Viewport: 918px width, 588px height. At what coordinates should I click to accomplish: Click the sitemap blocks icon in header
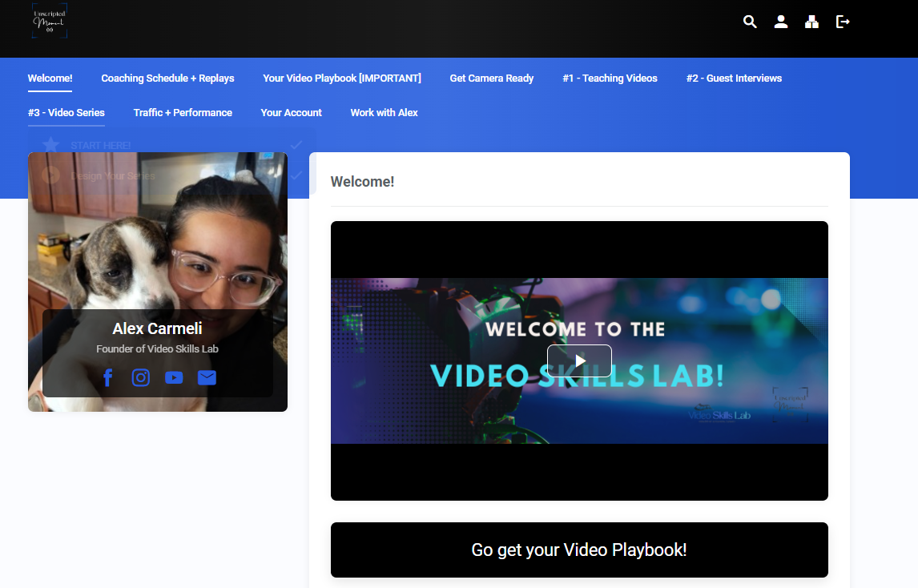811,22
